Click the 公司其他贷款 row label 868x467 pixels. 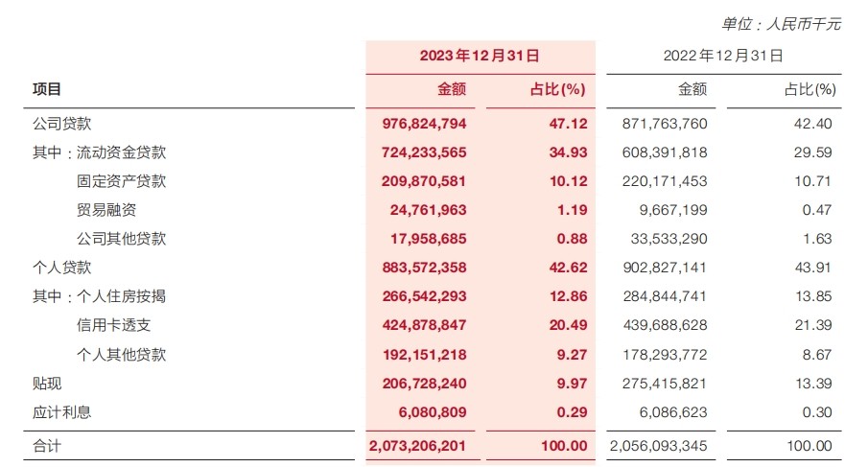[x=121, y=239]
